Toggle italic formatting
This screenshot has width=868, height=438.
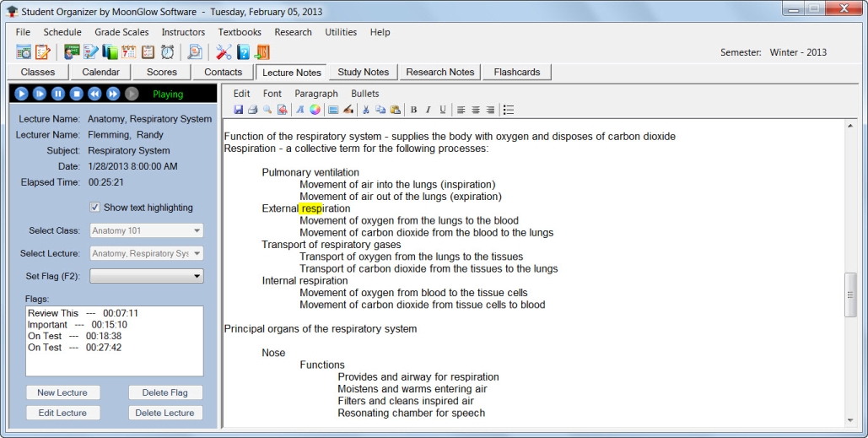(428, 110)
